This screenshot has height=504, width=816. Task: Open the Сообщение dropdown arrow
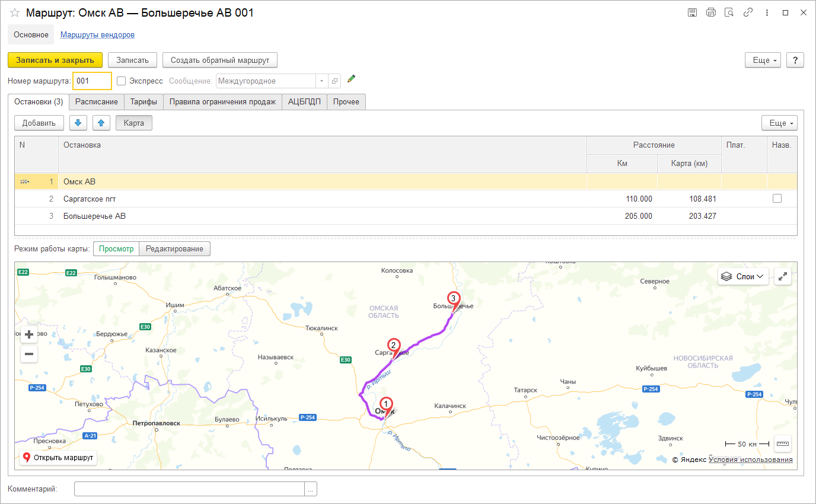321,81
